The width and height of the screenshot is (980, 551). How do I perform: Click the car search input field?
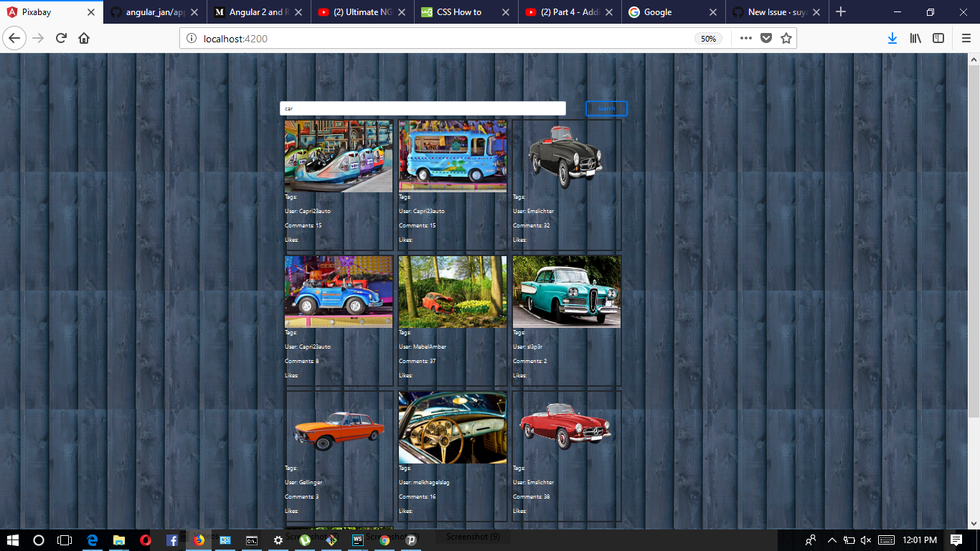(422, 108)
